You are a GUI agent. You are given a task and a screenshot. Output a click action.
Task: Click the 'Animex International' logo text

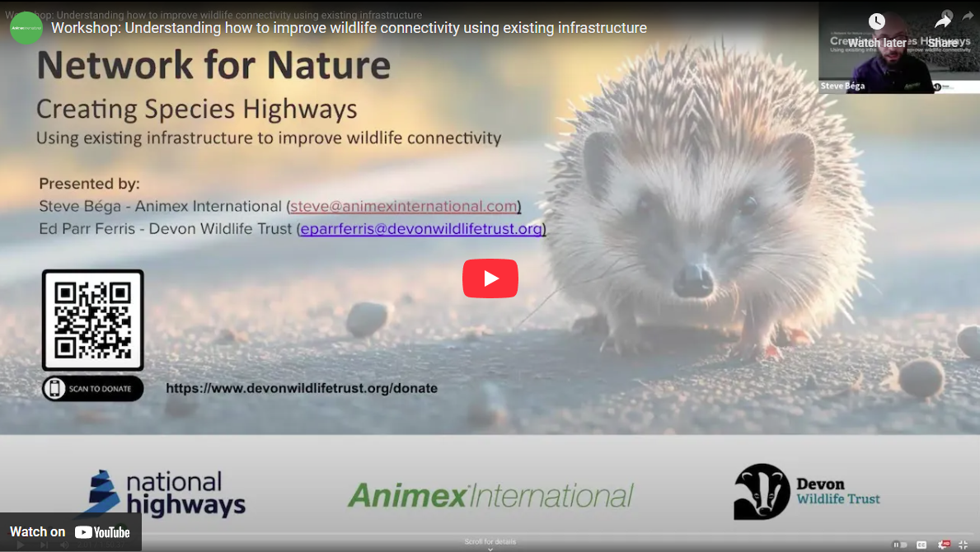point(490,496)
